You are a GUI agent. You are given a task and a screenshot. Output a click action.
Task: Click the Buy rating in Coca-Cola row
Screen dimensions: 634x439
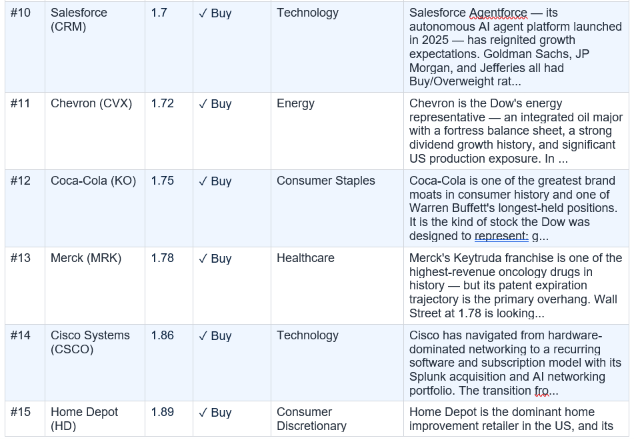[x=215, y=181]
